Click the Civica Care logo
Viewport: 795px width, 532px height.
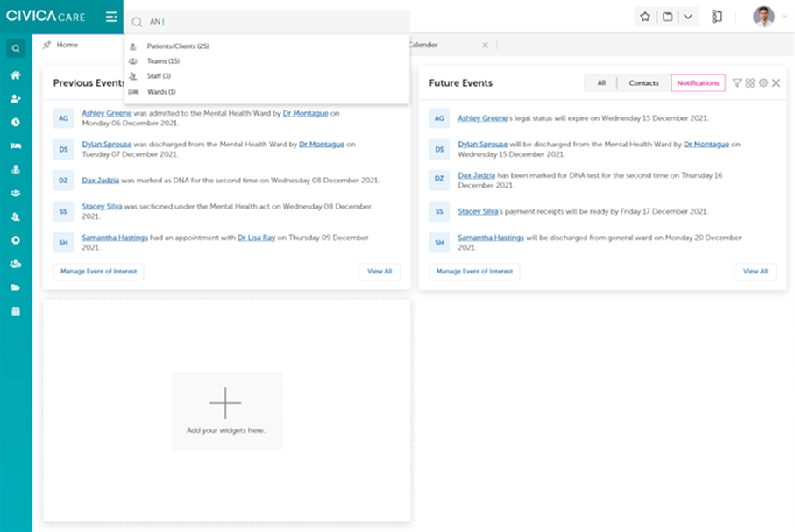pyautogui.click(x=46, y=17)
